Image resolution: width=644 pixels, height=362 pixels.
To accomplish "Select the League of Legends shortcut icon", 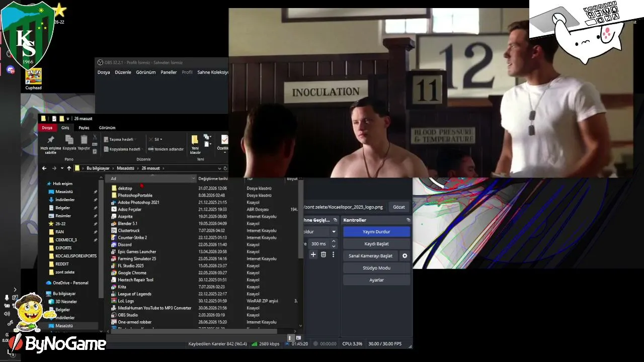I will 114,294.
